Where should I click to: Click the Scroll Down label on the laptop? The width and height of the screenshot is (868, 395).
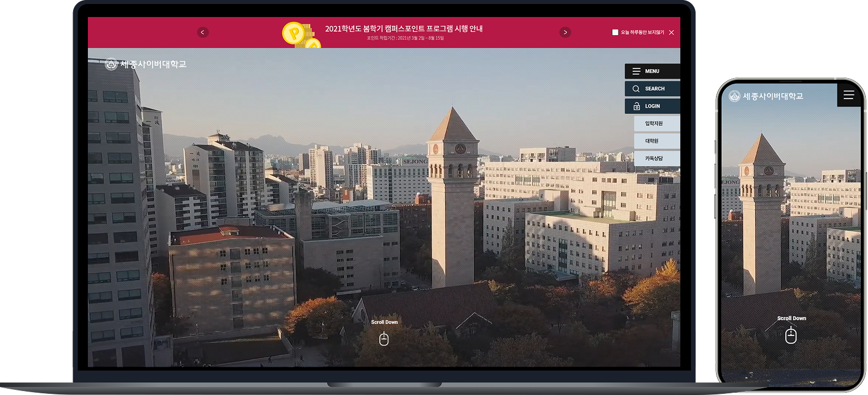point(384,322)
